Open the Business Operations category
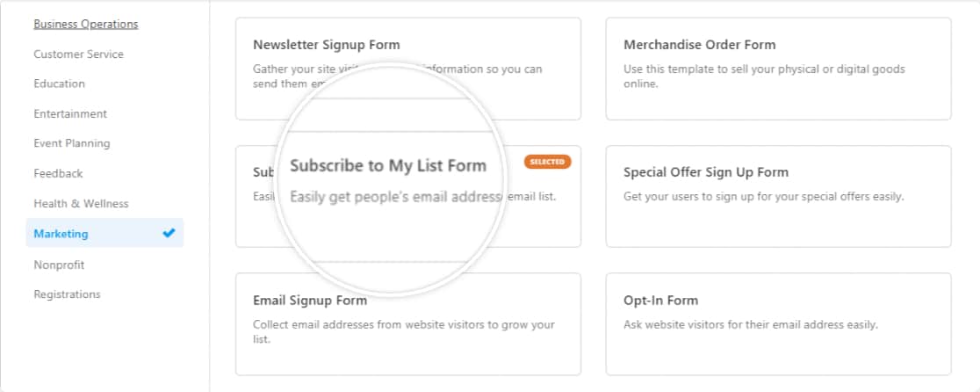 (85, 25)
